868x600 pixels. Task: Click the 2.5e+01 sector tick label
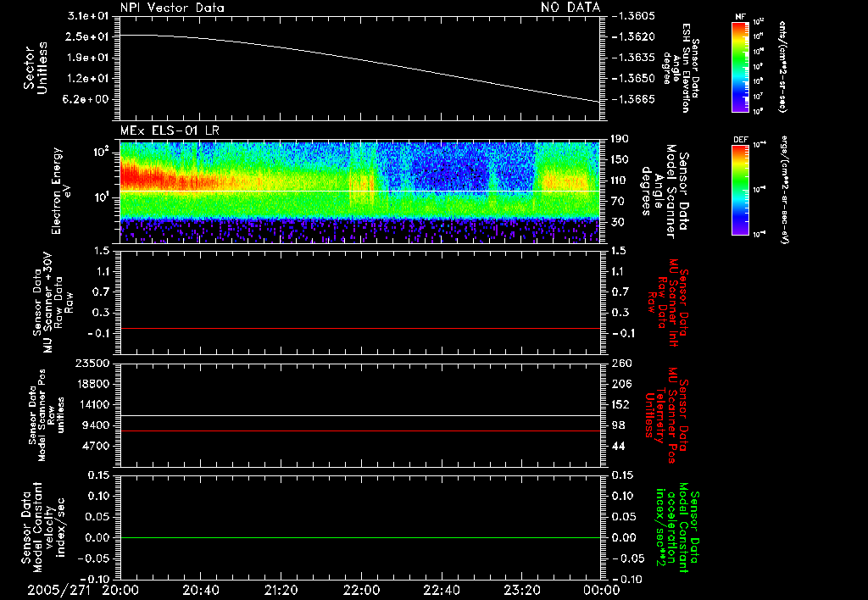tap(87, 36)
